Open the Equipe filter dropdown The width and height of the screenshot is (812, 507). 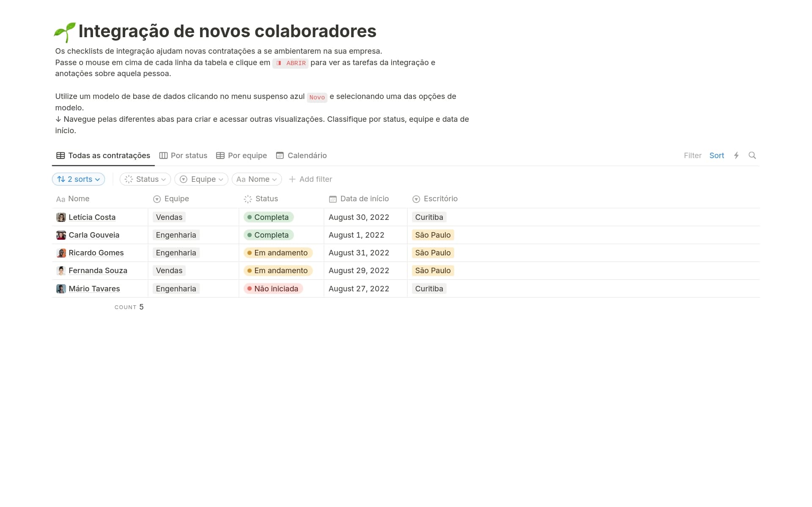point(201,179)
